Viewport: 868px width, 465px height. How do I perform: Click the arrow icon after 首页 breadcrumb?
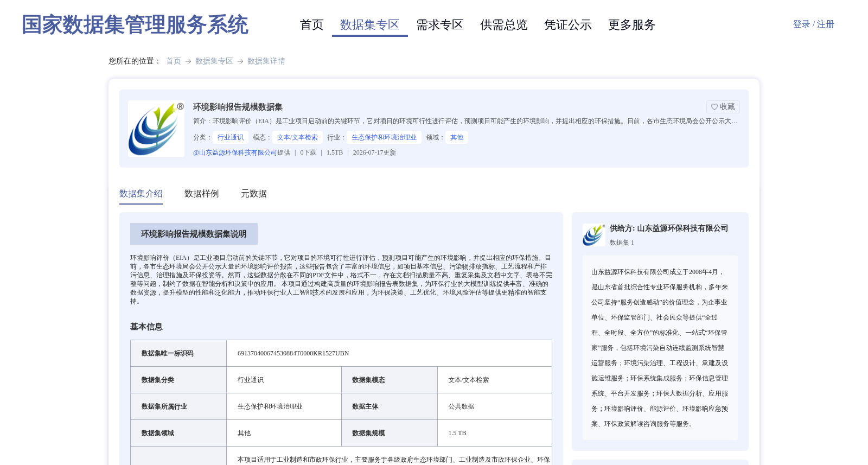pyautogui.click(x=188, y=61)
